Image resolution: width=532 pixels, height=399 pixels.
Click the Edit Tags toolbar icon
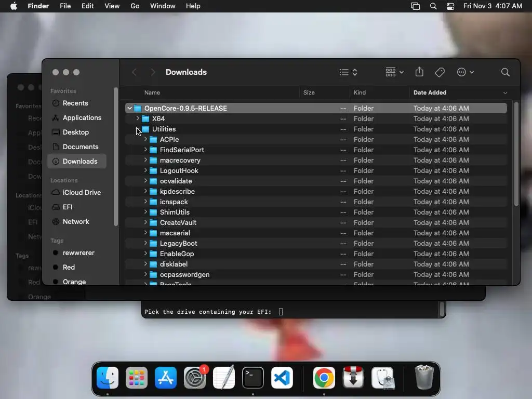point(440,72)
